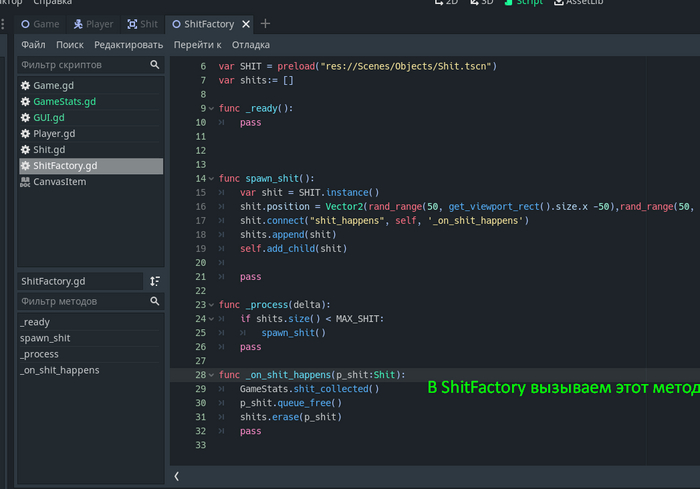The height and width of the screenshot is (489, 700).
Task: Click the script filter search icon
Action: pyautogui.click(x=155, y=65)
